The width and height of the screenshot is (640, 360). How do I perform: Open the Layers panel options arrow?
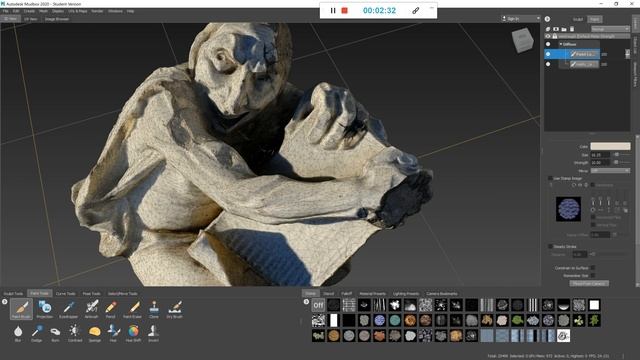coord(547,19)
